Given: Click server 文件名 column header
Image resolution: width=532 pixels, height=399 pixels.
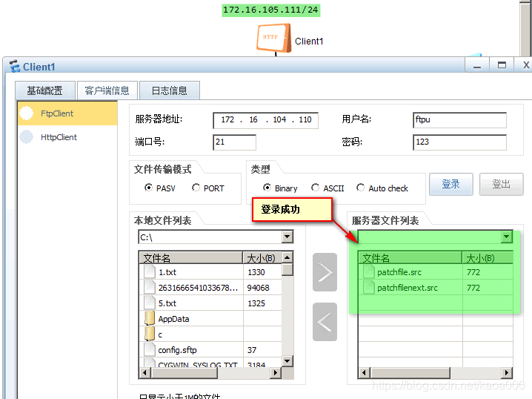Looking at the screenshot, I should (410, 258).
